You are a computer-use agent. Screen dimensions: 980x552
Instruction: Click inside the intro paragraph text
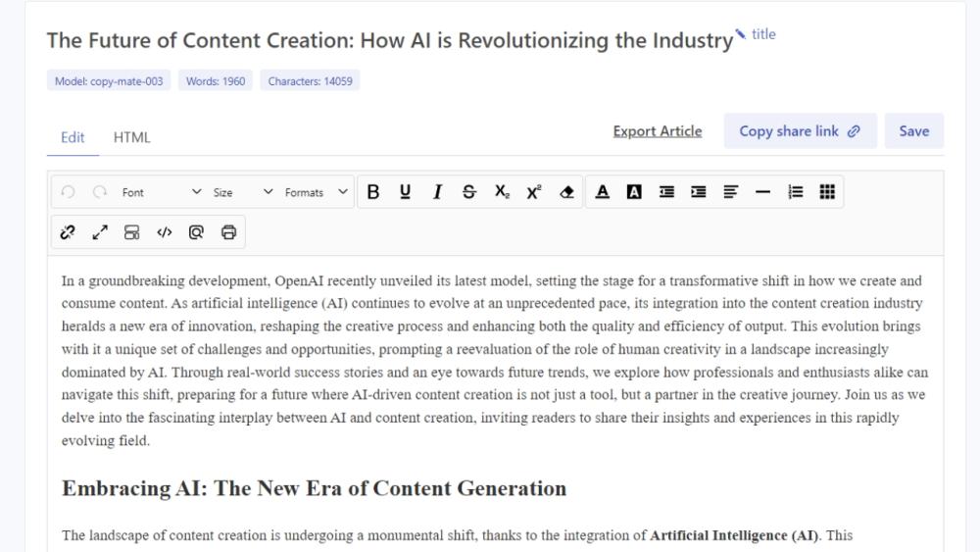pyautogui.click(x=494, y=361)
